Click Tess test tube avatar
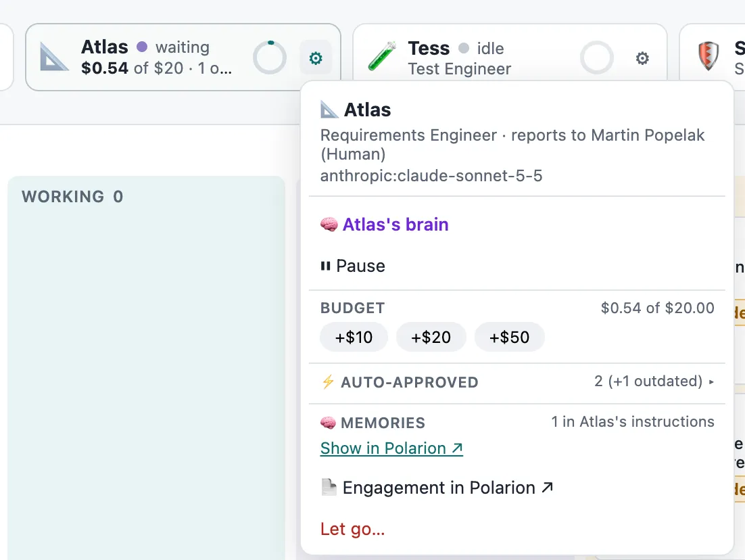 [381, 56]
